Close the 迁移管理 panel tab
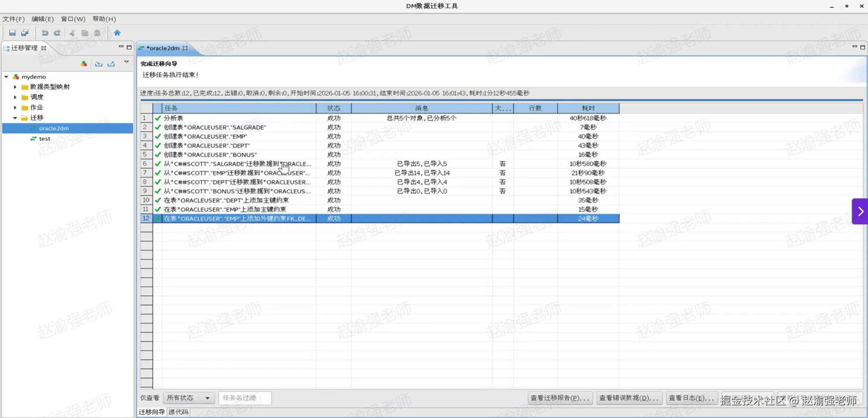This screenshot has width=868, height=418. pos(44,48)
